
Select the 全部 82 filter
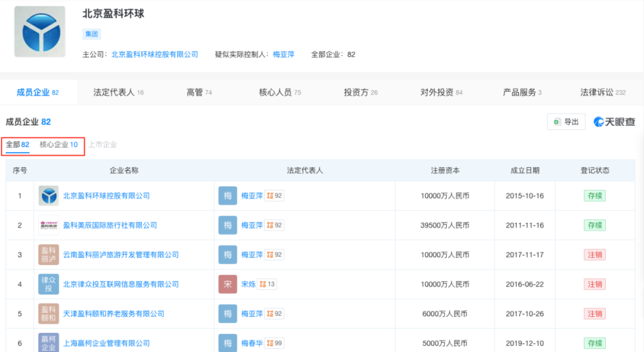(17, 144)
